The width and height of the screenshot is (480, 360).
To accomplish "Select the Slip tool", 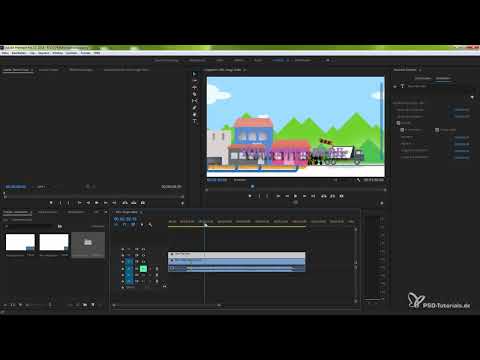I will (x=195, y=101).
